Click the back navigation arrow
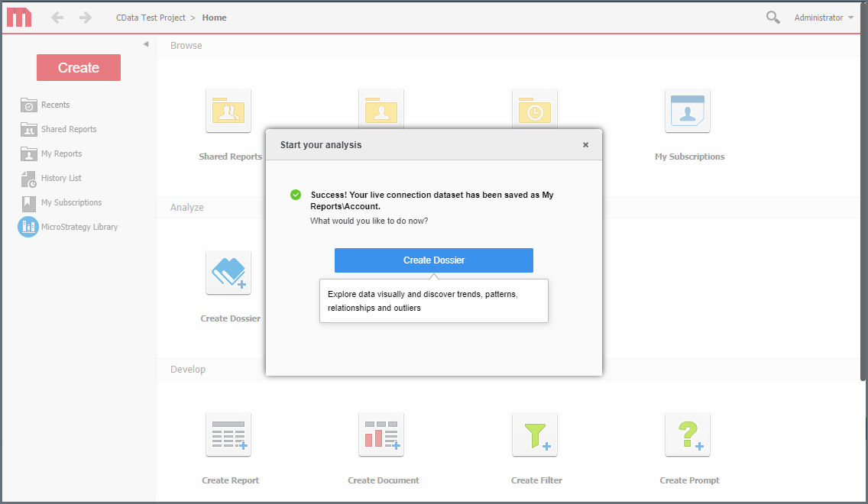The height and width of the screenshot is (504, 868). (x=57, y=17)
